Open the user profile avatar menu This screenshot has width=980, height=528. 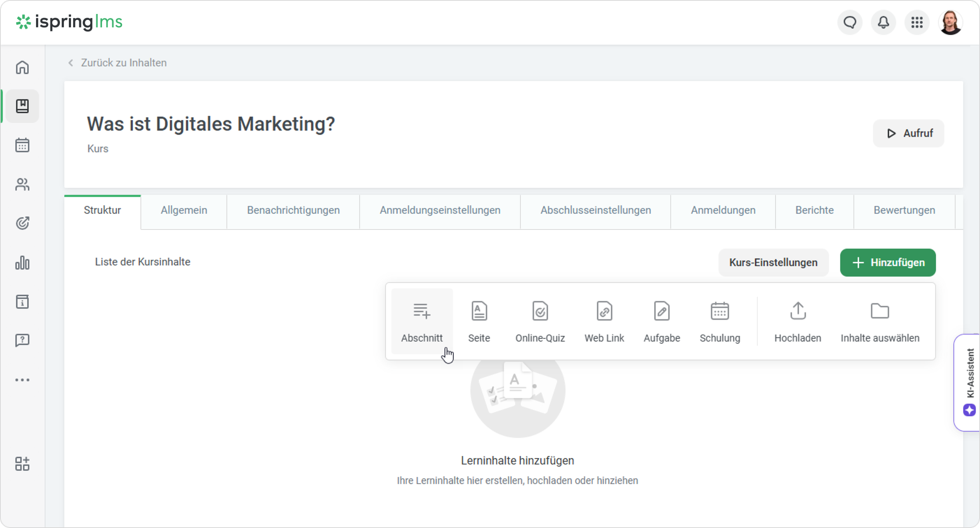click(x=950, y=22)
